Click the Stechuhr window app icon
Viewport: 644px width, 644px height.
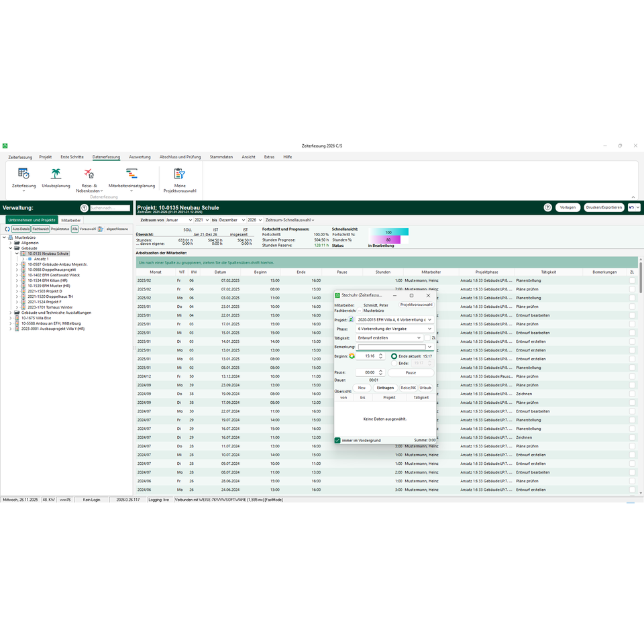tap(337, 295)
